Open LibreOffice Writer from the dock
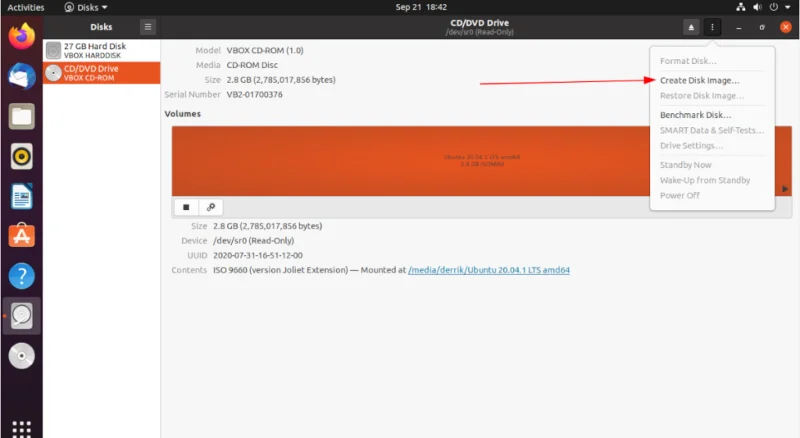This screenshot has height=438, width=800. click(21, 197)
